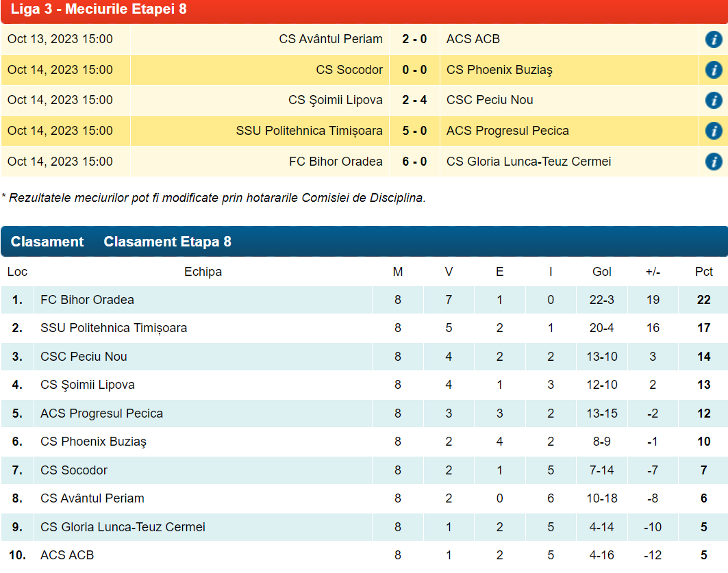
Task: Open info icon for Avântul Periam match
Action: pos(713,39)
